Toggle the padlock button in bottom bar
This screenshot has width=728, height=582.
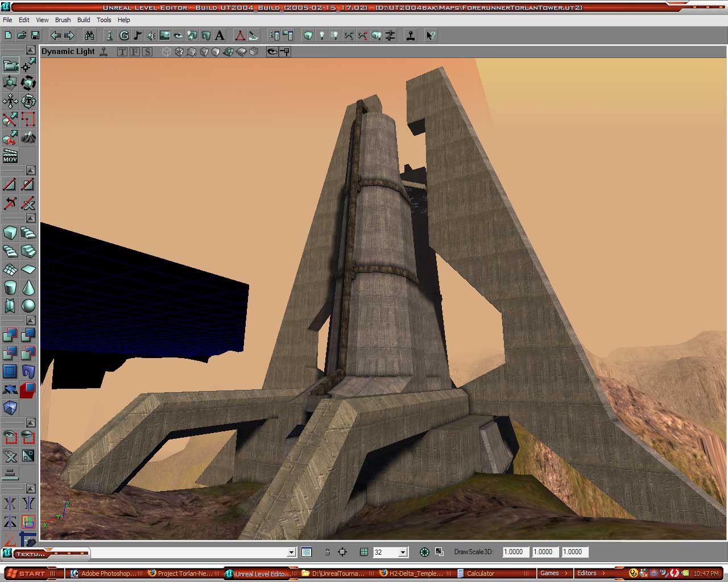pos(328,552)
